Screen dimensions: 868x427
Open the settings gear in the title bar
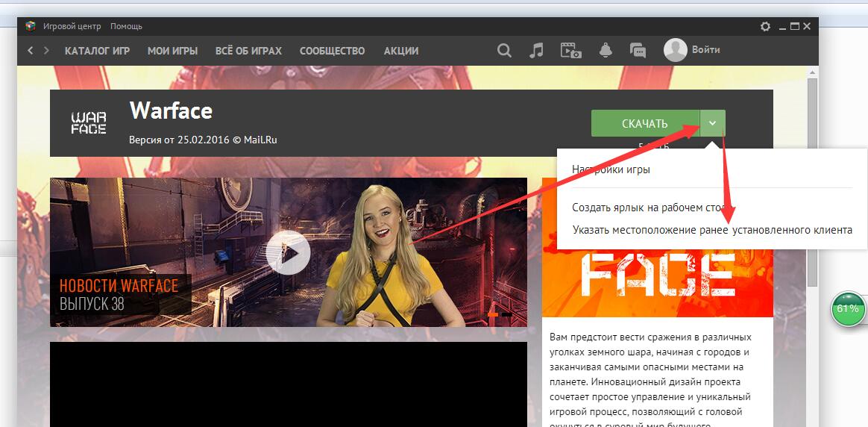[766, 26]
